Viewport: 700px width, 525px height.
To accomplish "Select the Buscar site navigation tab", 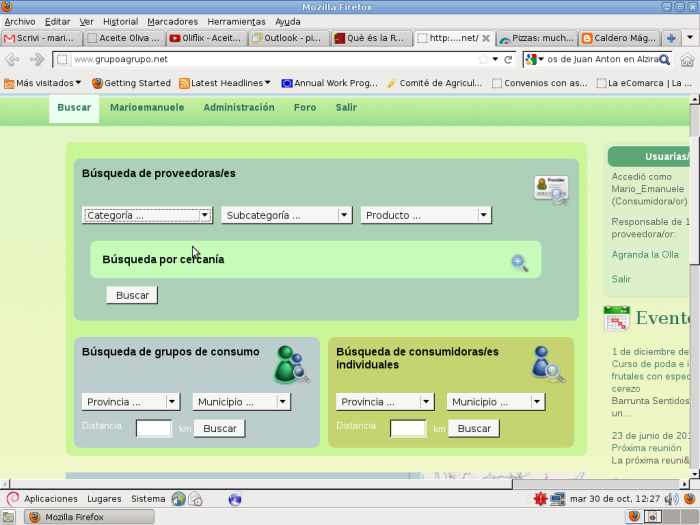I will [x=74, y=108].
